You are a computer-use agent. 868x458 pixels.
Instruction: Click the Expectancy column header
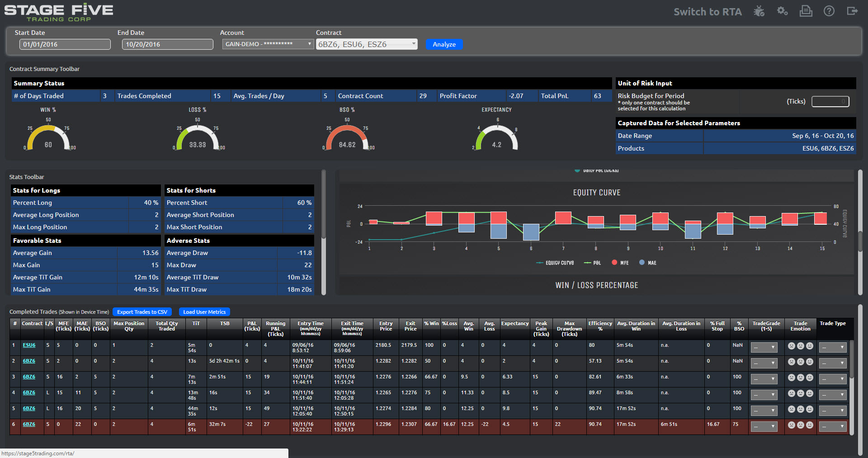click(514, 324)
